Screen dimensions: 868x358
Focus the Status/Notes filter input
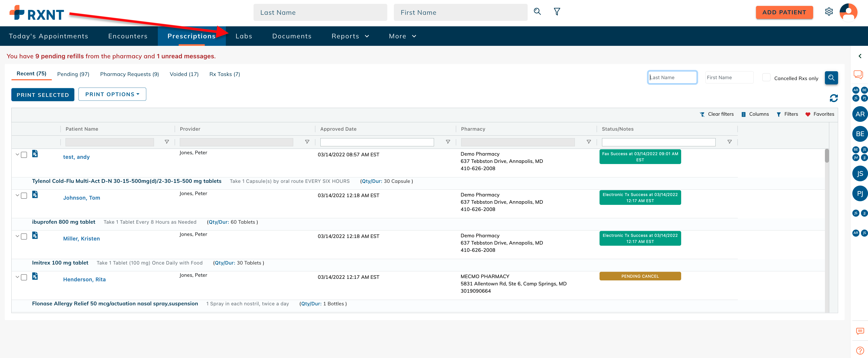pos(658,142)
